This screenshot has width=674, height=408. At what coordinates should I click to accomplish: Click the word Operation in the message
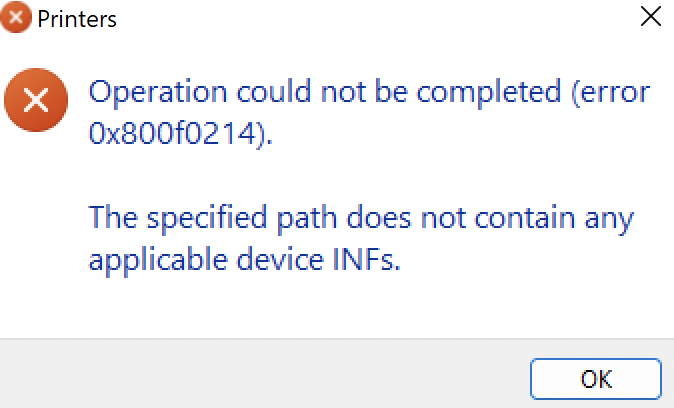click(158, 92)
